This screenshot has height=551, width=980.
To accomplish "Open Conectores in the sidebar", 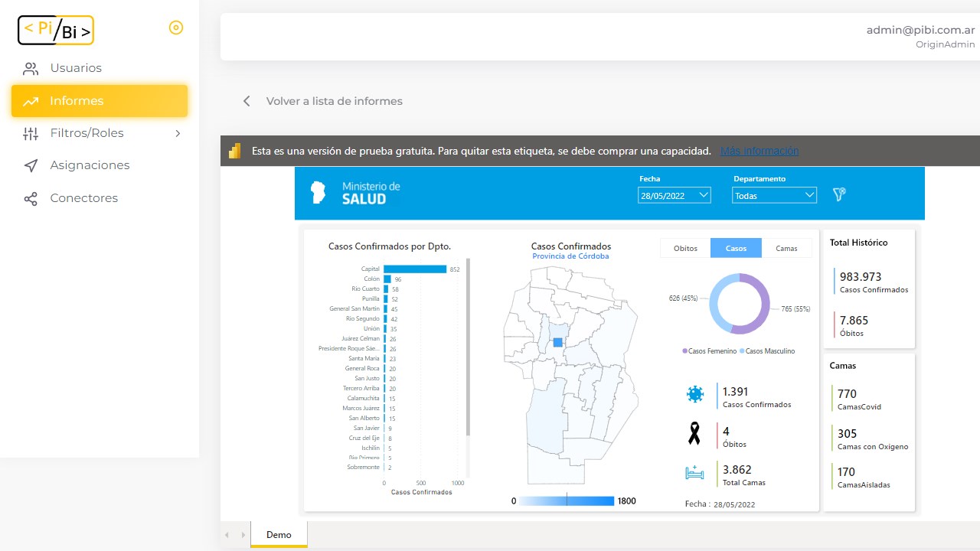I will 100,199.
